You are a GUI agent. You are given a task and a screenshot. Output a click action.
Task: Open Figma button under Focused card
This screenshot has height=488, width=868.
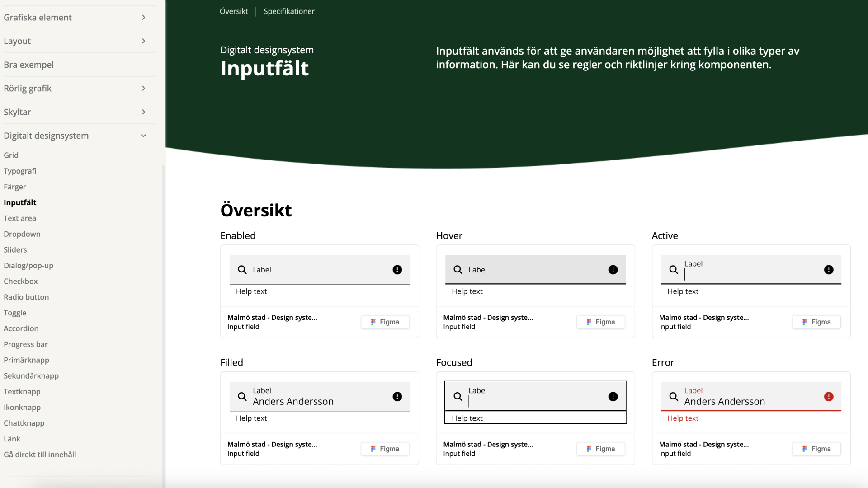(600, 449)
